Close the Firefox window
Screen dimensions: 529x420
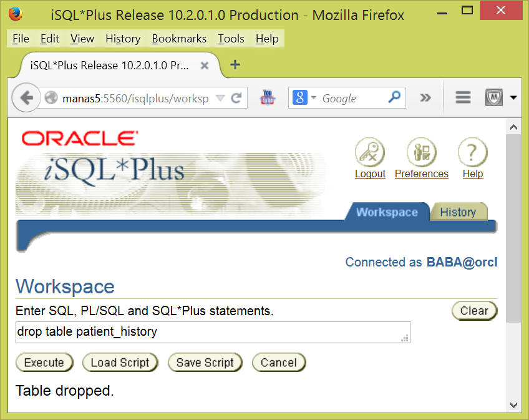point(501,11)
